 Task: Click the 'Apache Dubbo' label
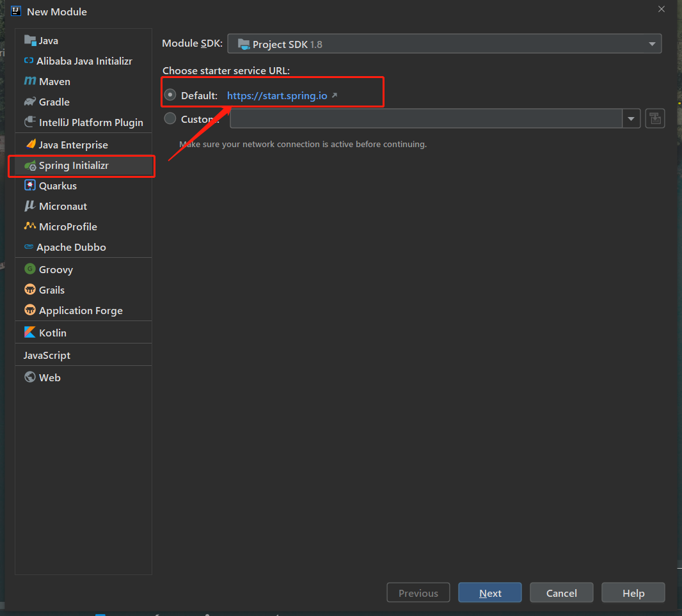coord(71,247)
